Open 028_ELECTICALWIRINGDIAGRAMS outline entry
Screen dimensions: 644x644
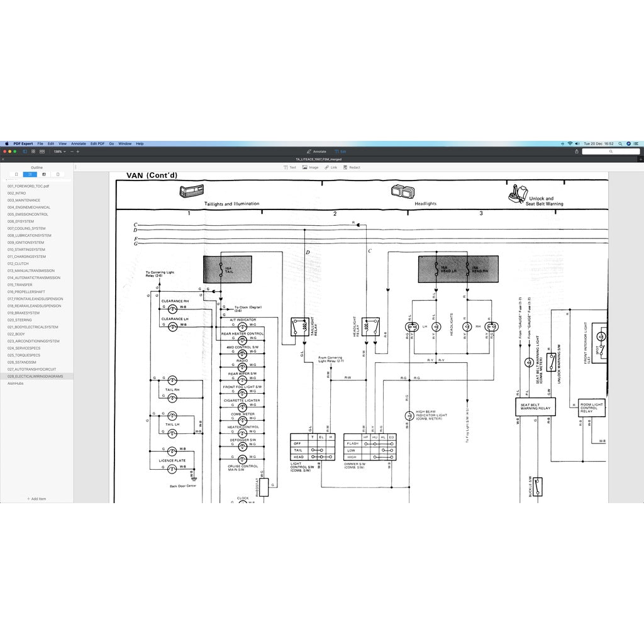coord(35,376)
